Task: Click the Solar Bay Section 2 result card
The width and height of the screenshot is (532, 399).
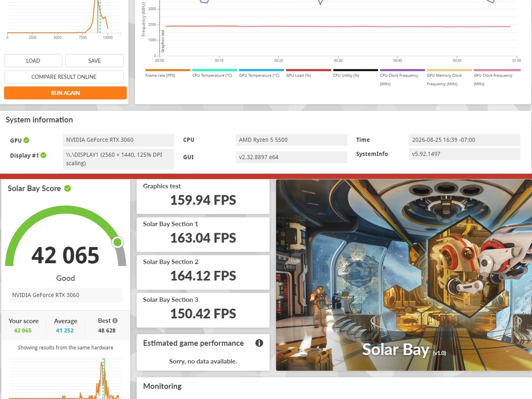Action: (203, 272)
